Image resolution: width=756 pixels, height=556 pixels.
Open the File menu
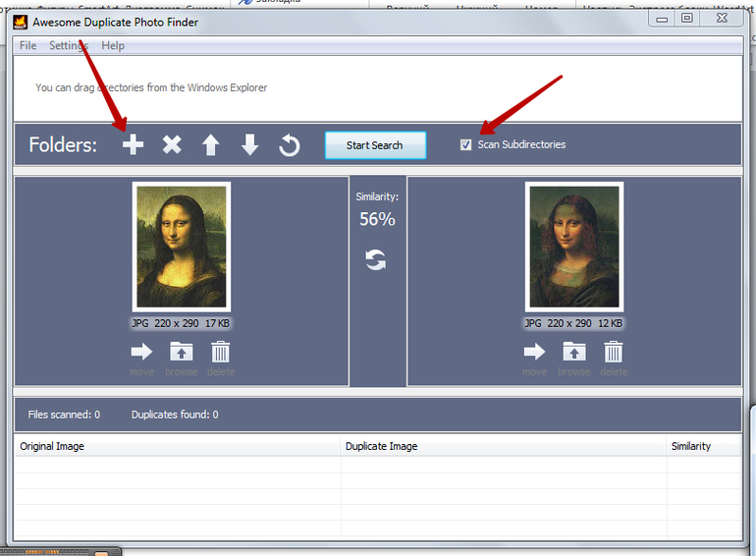click(x=27, y=45)
